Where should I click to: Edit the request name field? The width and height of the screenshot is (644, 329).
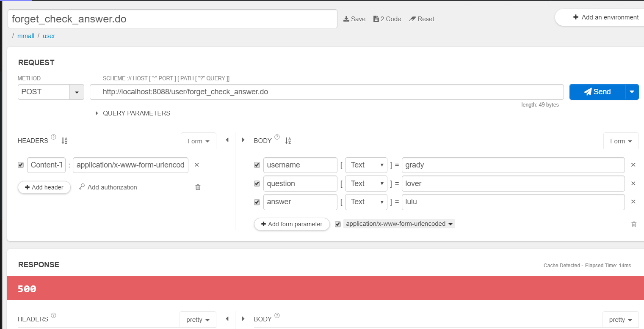(x=172, y=19)
